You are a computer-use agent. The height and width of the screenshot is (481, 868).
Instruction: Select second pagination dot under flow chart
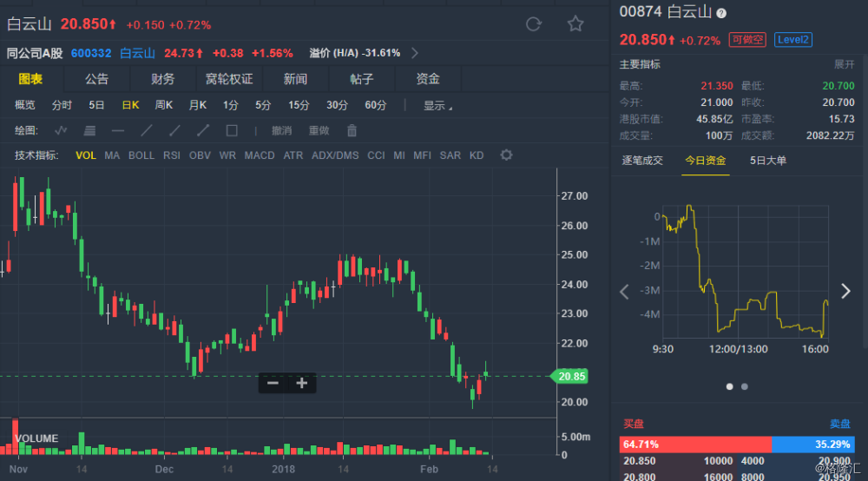point(745,386)
